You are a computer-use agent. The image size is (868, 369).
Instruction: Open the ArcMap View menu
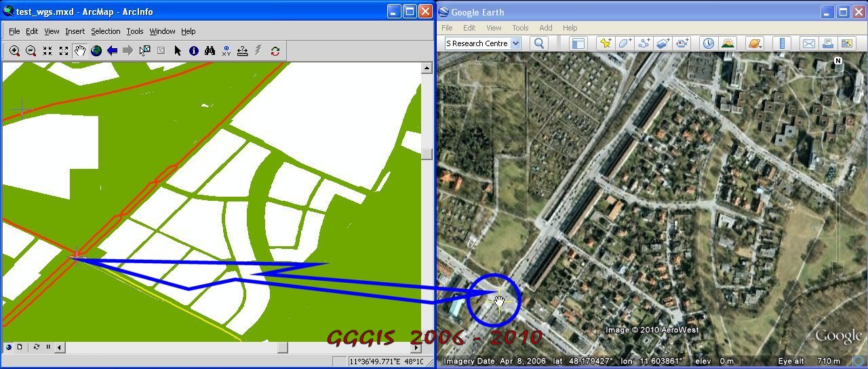[x=52, y=31]
